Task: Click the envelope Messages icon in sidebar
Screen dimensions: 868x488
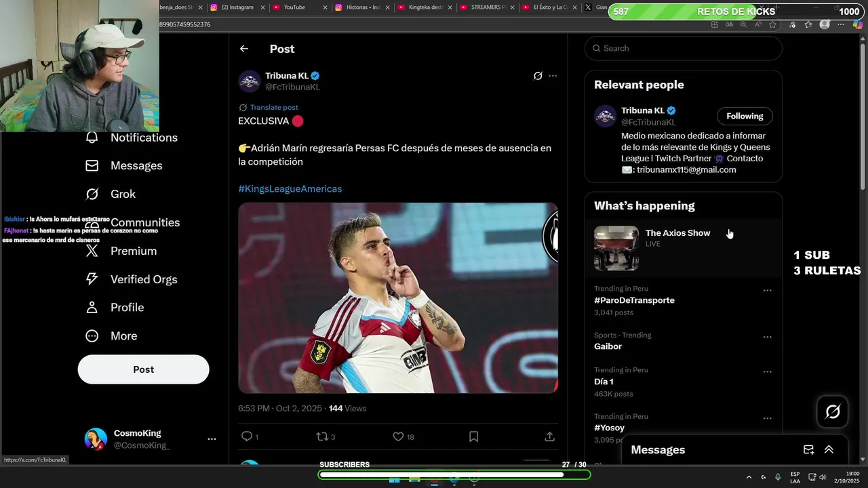Action: click(x=92, y=165)
